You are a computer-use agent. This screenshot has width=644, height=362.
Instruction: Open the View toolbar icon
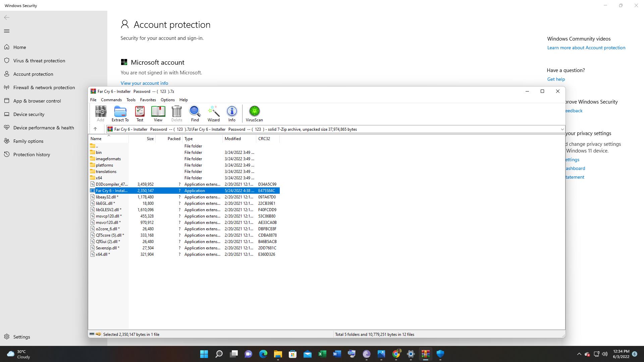[158, 114]
